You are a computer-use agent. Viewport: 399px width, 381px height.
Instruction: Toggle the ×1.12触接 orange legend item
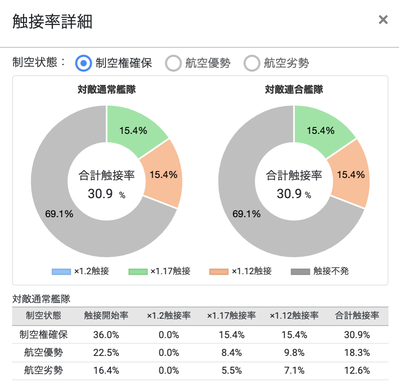point(241,271)
